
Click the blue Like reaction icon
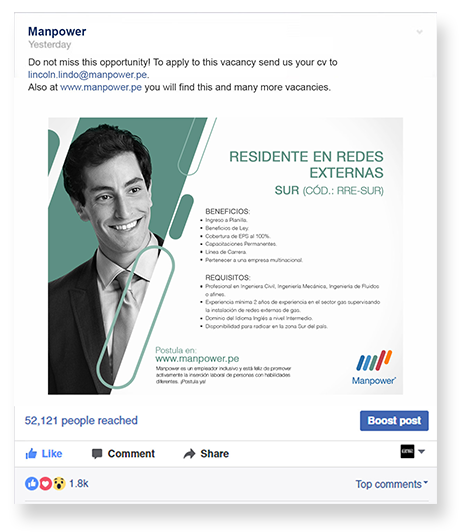[32, 483]
